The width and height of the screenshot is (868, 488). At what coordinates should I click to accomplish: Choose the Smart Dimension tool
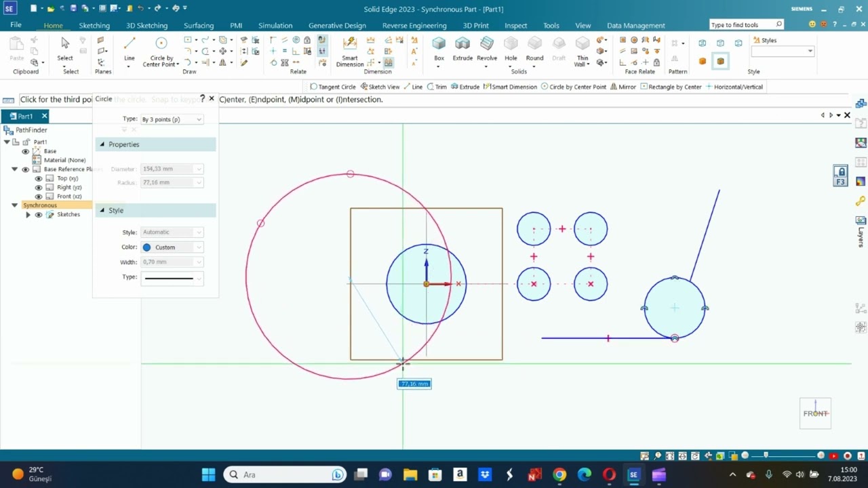coord(350,51)
